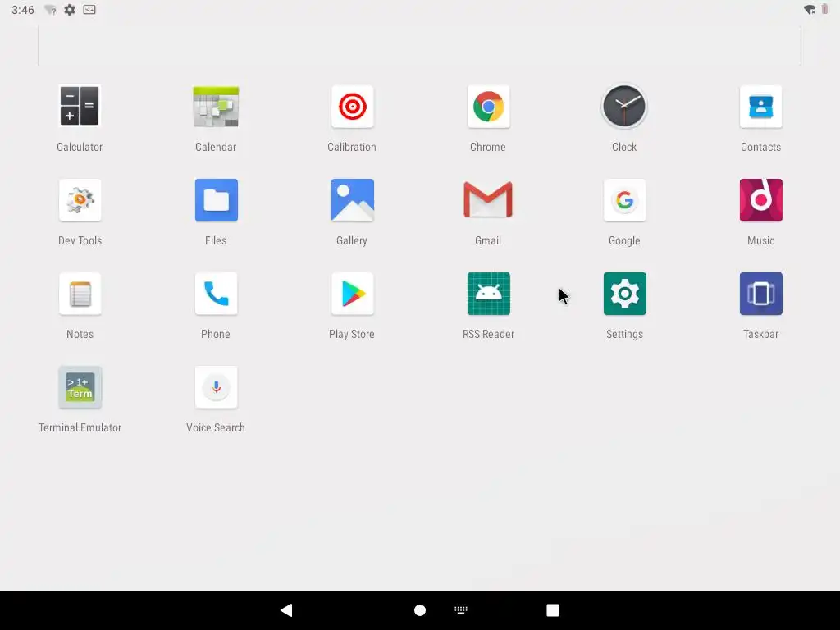This screenshot has height=630, width=840.
Task: Tap the Recents square button
Action: point(553,610)
